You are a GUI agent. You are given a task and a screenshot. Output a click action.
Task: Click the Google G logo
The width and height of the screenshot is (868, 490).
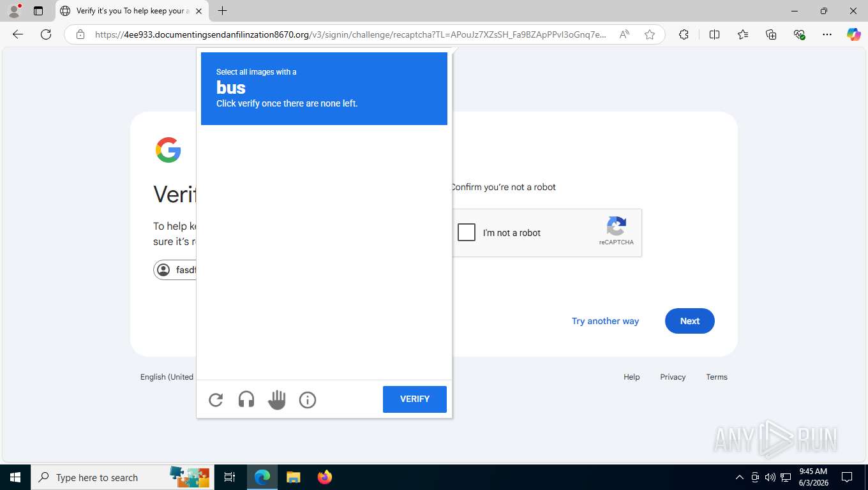(x=168, y=150)
